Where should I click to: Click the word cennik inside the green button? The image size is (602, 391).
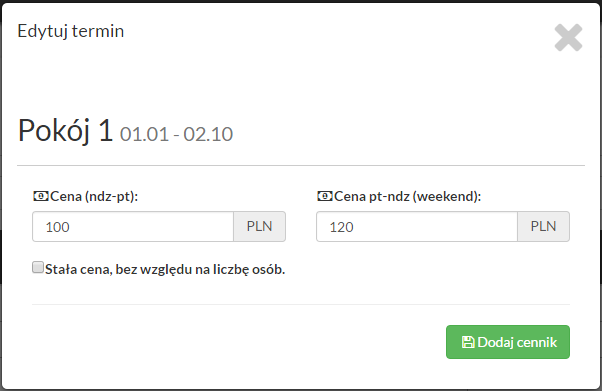click(x=537, y=342)
